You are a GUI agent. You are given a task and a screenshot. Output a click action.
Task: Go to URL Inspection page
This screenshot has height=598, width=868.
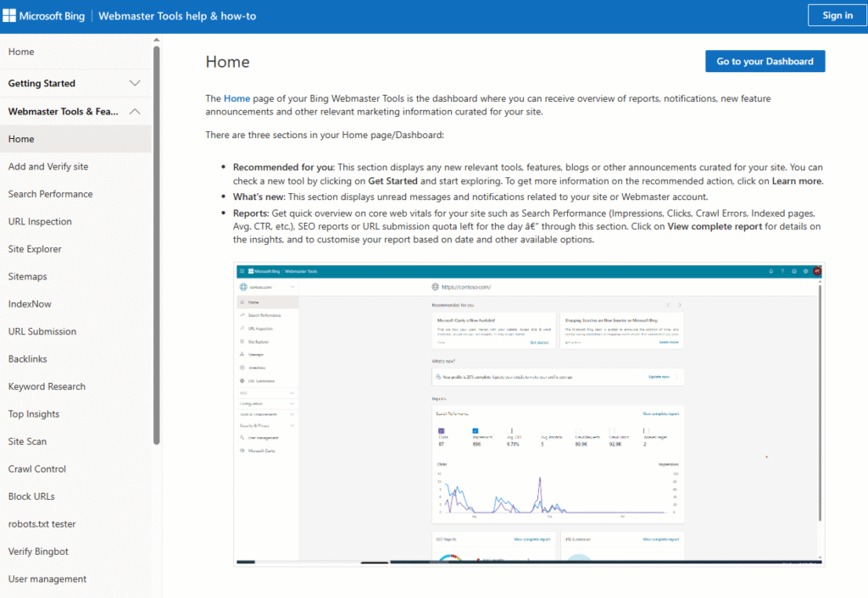[40, 221]
